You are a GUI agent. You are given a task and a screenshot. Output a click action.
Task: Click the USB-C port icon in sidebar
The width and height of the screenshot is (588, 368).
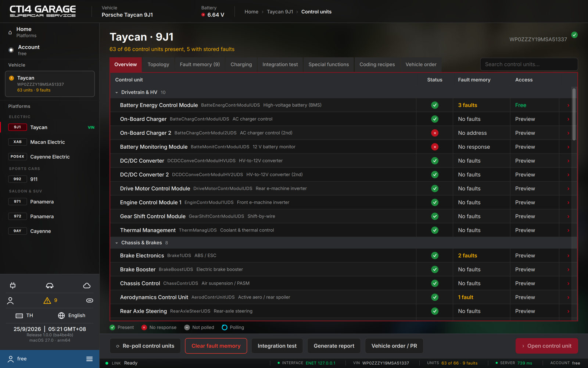point(89,301)
